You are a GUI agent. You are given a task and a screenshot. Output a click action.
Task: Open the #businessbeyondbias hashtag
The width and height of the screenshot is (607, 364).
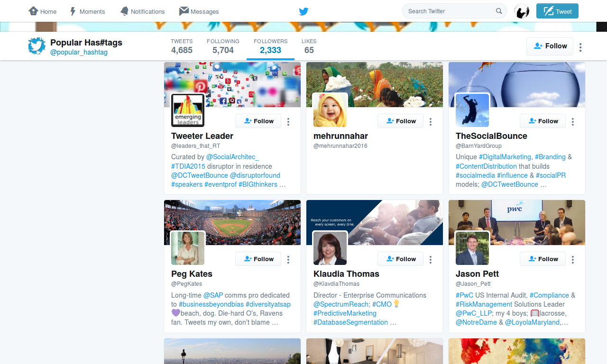pyautogui.click(x=210, y=304)
